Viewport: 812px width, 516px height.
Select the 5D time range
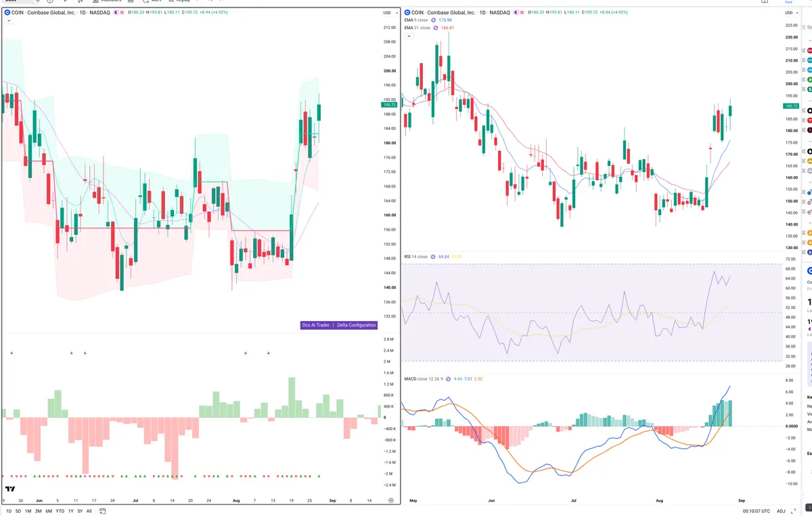tap(18, 511)
